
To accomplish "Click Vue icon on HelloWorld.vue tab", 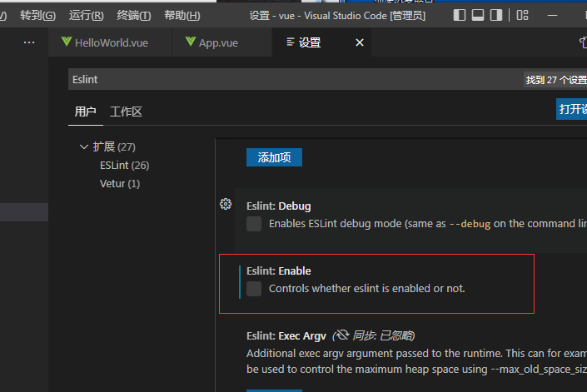I will (67, 42).
